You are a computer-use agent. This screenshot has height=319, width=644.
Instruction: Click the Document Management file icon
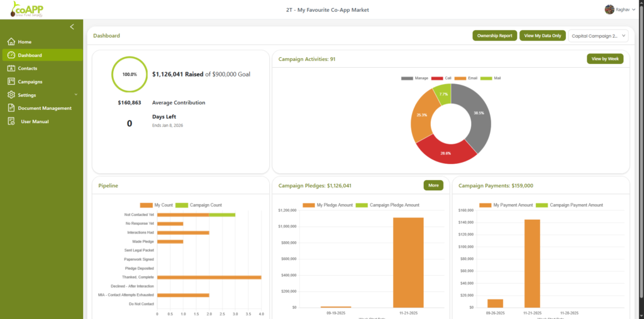coord(11,108)
